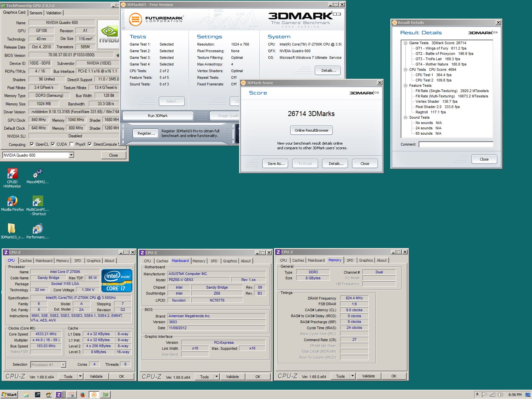Expand hidden system tray icons

(477, 395)
